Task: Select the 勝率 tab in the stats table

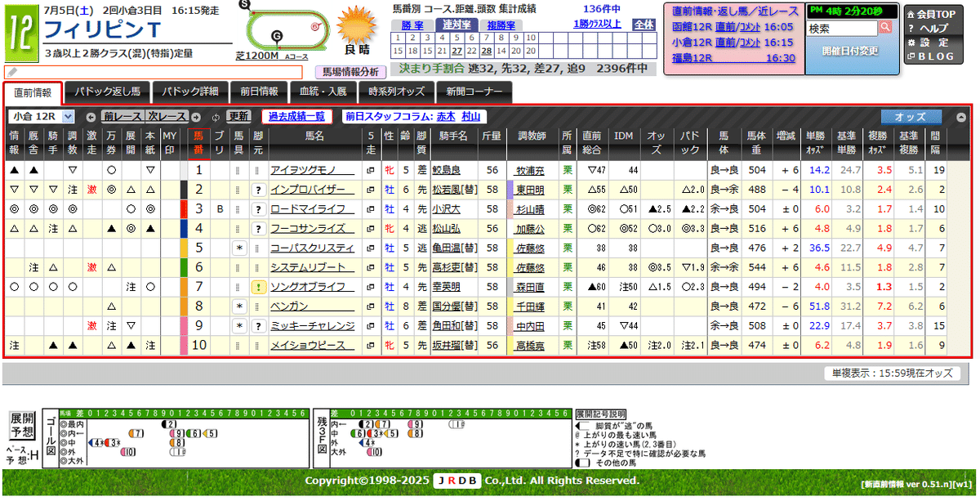Action: (412, 25)
